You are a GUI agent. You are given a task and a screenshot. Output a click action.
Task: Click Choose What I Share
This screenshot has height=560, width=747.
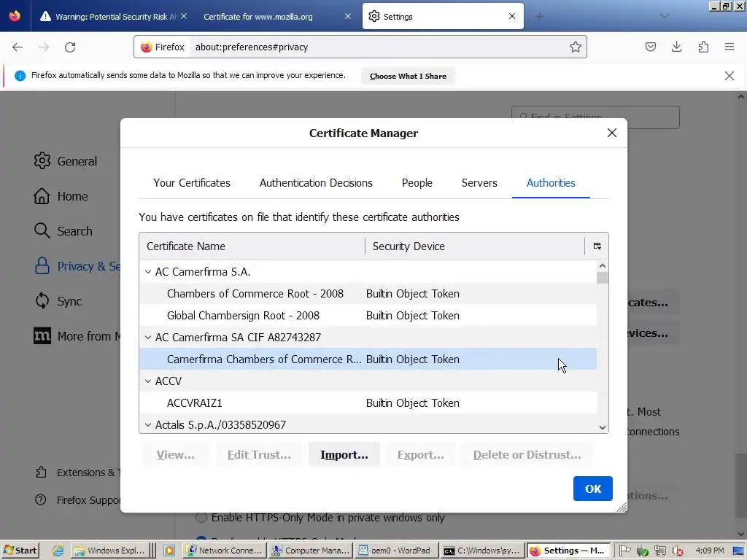408,76
